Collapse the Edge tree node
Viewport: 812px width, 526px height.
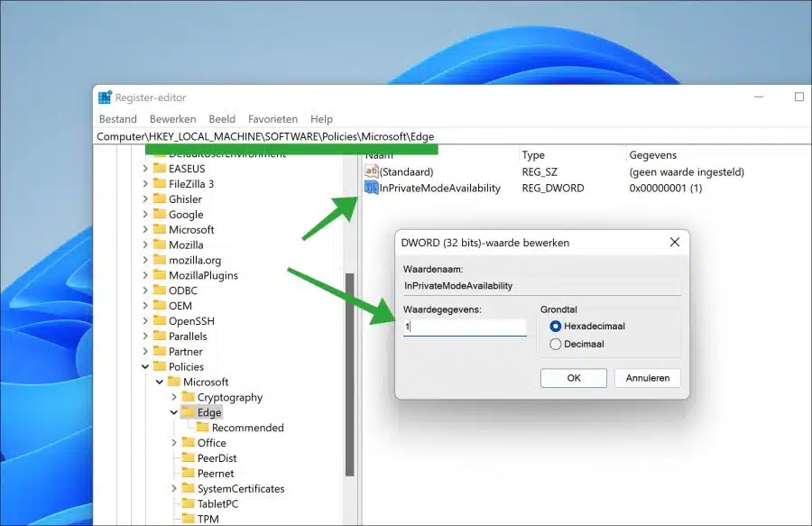(174, 412)
